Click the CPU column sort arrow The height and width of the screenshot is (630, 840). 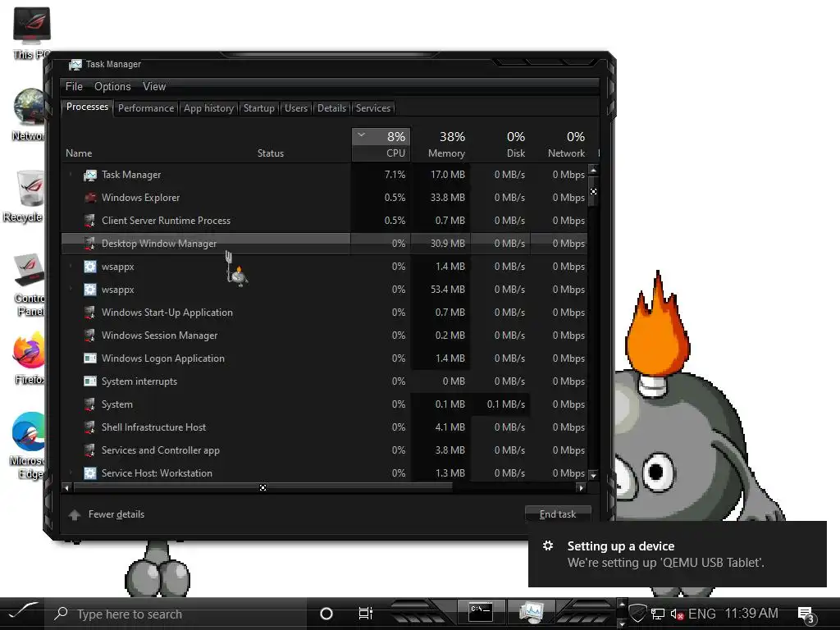pos(362,135)
